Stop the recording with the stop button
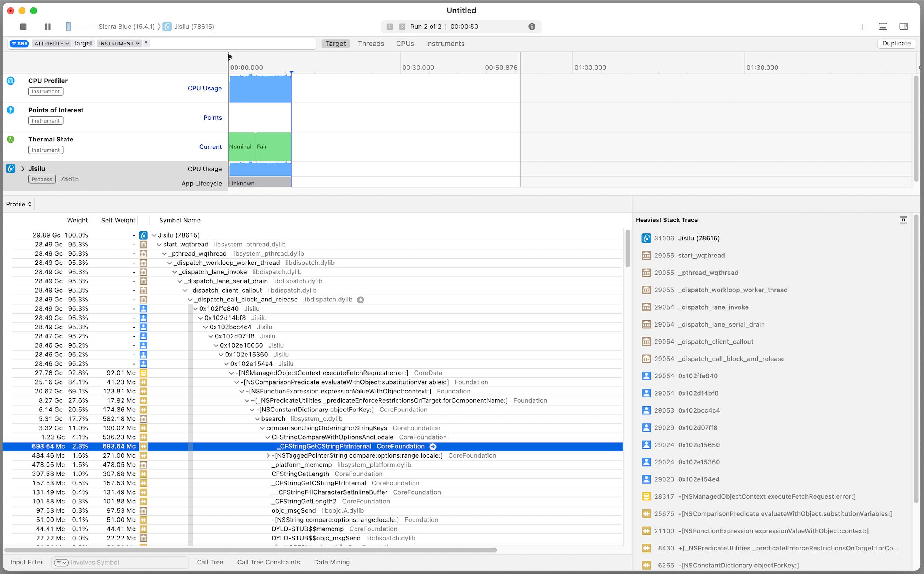 pos(23,27)
